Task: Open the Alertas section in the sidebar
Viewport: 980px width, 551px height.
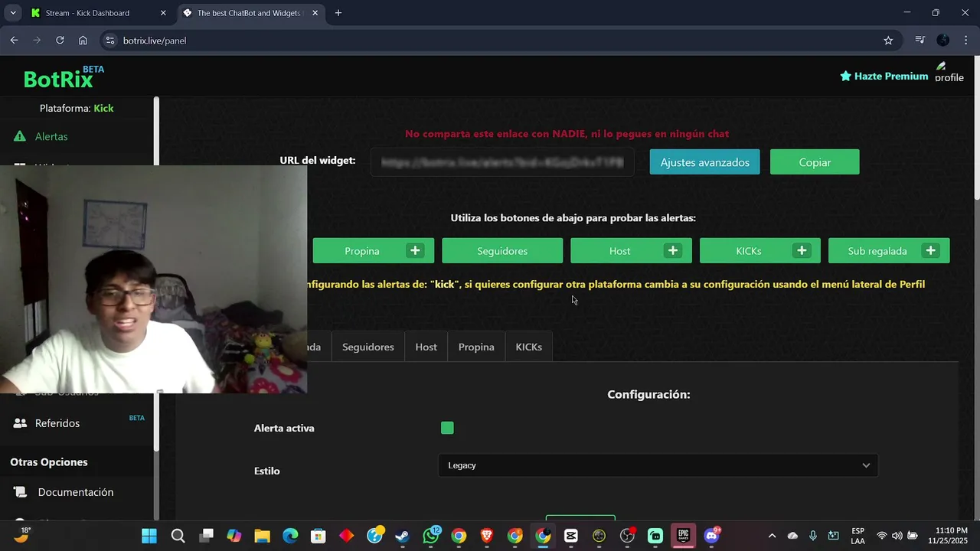Action: click(51, 136)
